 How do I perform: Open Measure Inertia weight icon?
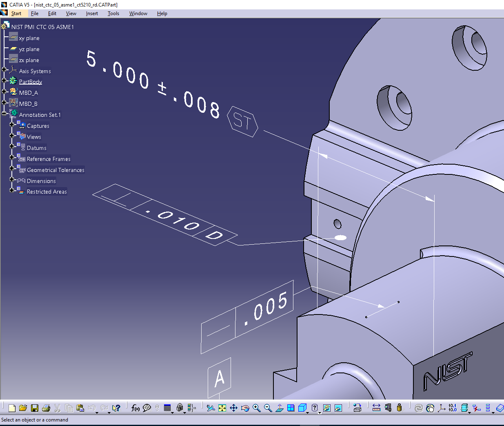point(399,408)
